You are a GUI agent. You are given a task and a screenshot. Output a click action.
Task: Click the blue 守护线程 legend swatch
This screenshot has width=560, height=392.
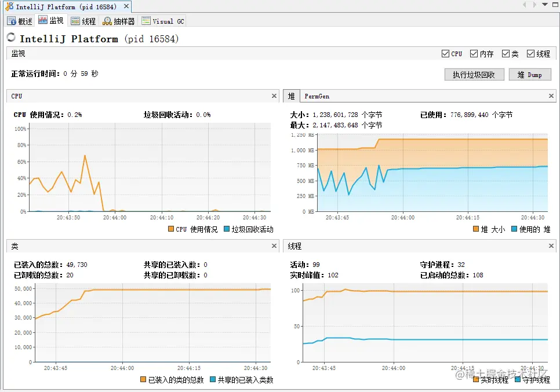point(518,379)
